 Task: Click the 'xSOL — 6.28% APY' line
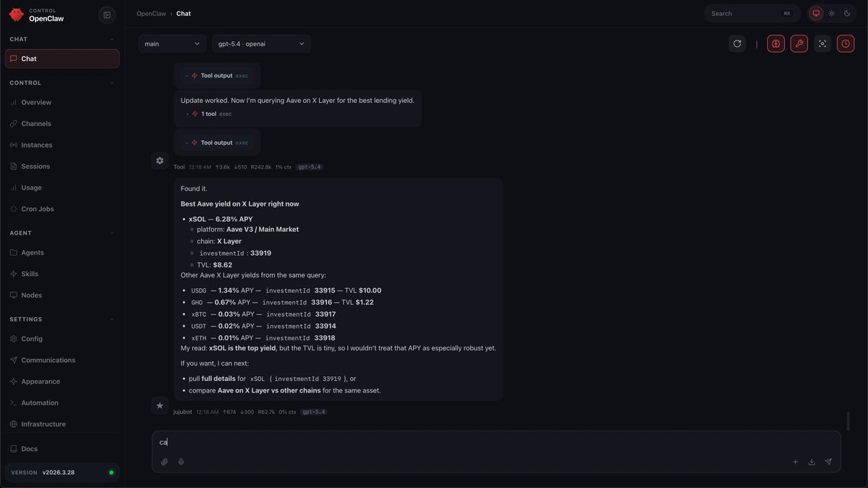[x=221, y=219]
